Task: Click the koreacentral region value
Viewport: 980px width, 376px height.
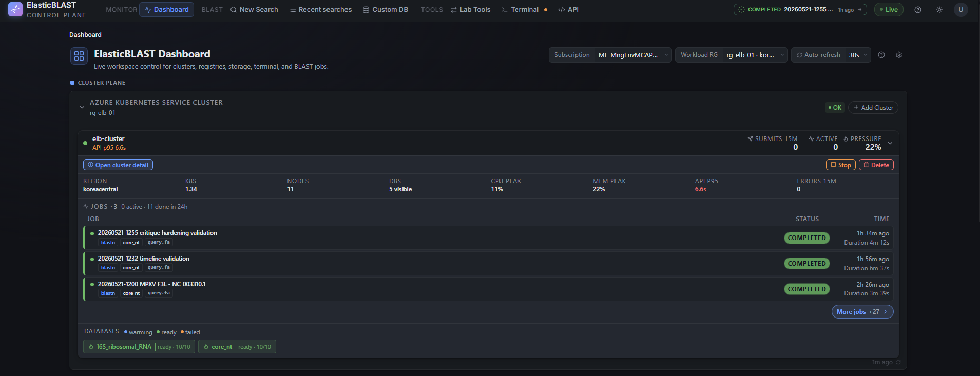Action: [101, 189]
